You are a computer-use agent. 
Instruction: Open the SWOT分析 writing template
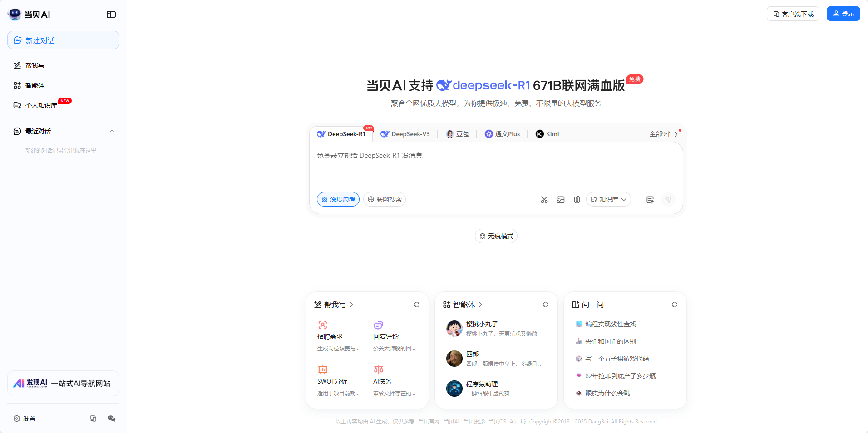(x=338, y=381)
